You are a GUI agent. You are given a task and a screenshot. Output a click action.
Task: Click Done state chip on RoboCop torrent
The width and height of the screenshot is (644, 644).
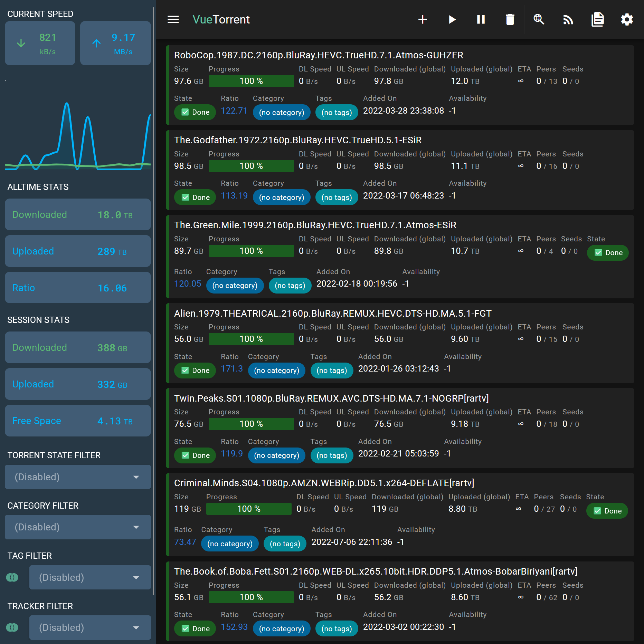click(x=195, y=112)
